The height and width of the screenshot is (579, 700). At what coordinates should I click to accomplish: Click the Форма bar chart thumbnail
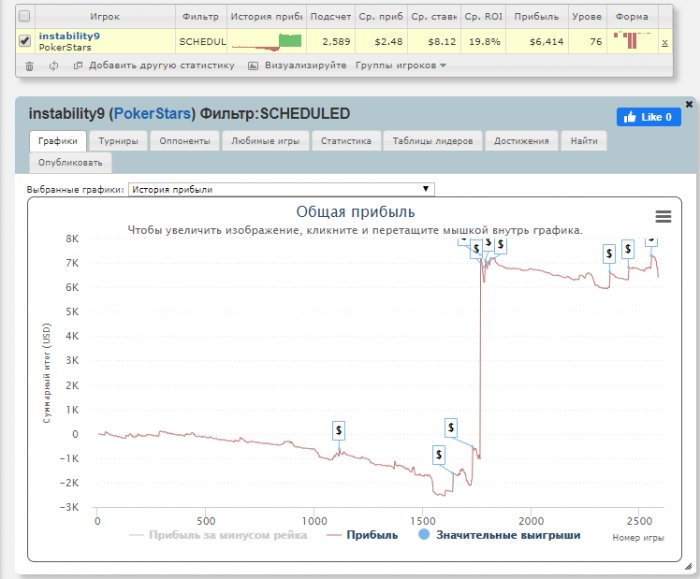[632, 40]
